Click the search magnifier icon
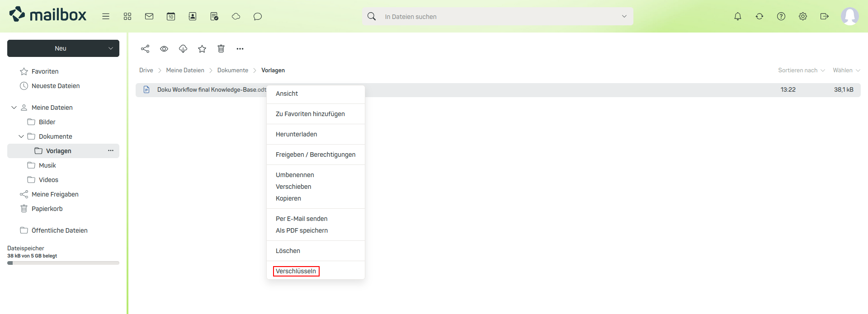This screenshot has height=314, width=868. 372,16
